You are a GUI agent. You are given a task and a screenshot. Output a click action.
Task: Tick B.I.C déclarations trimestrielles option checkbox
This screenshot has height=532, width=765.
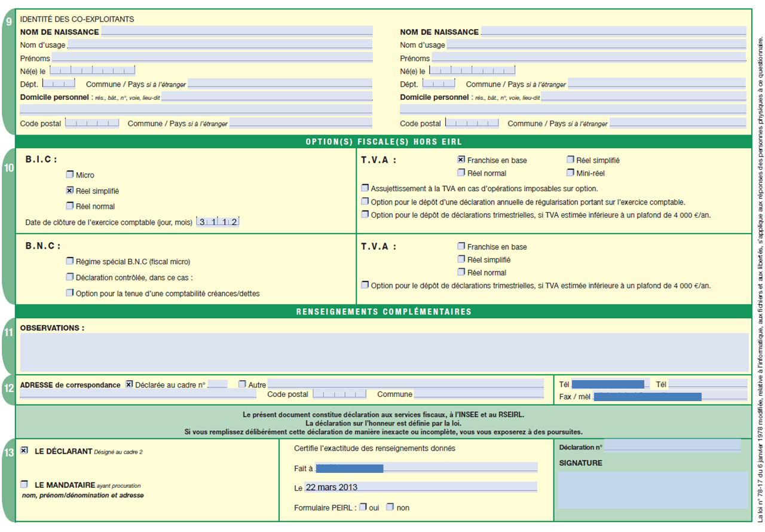(365, 215)
